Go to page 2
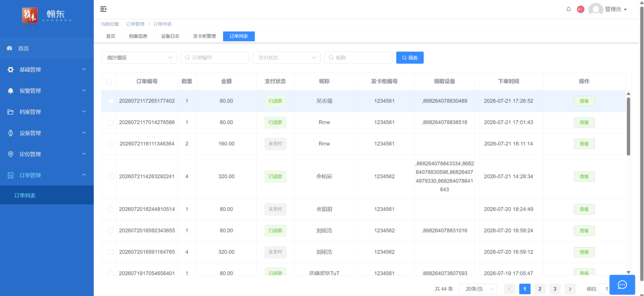 pos(539,289)
